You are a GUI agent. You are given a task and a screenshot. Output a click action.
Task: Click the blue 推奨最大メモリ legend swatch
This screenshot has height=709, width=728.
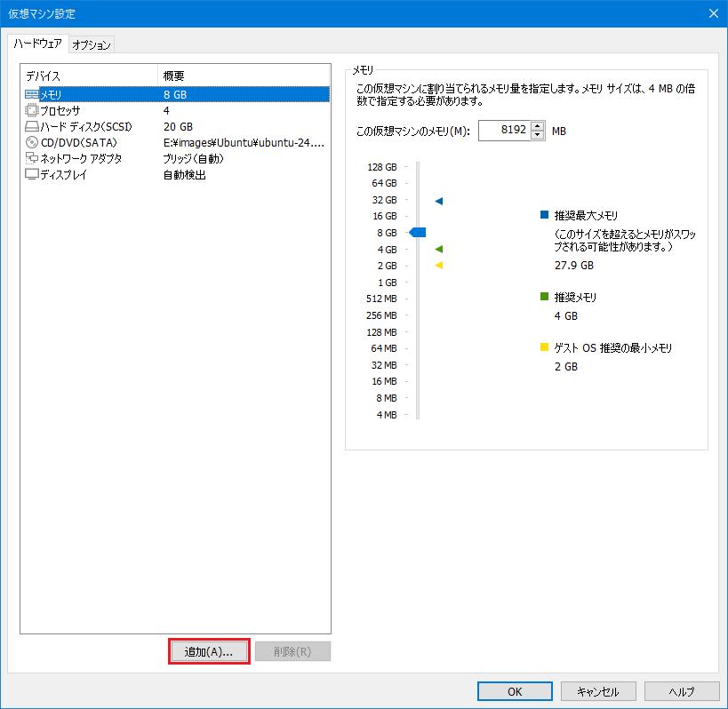(x=545, y=214)
